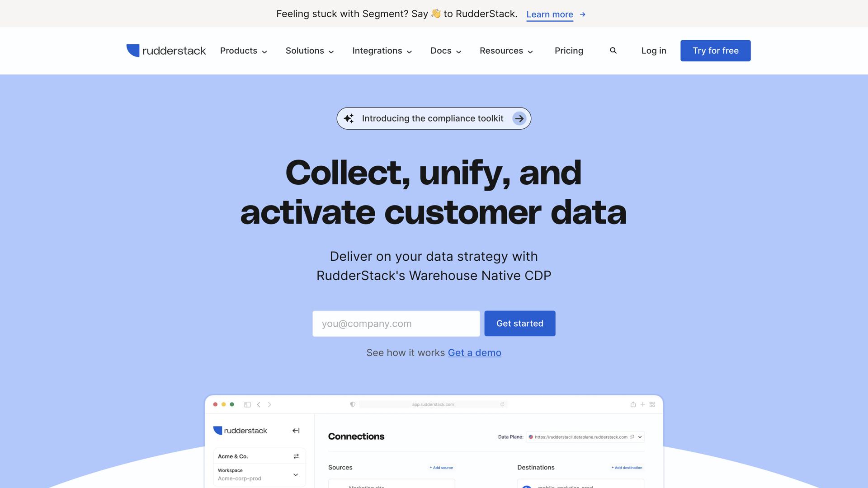Expand Workspace Acme-corp-prod chevron
This screenshot has width=868, height=488.
(x=296, y=474)
